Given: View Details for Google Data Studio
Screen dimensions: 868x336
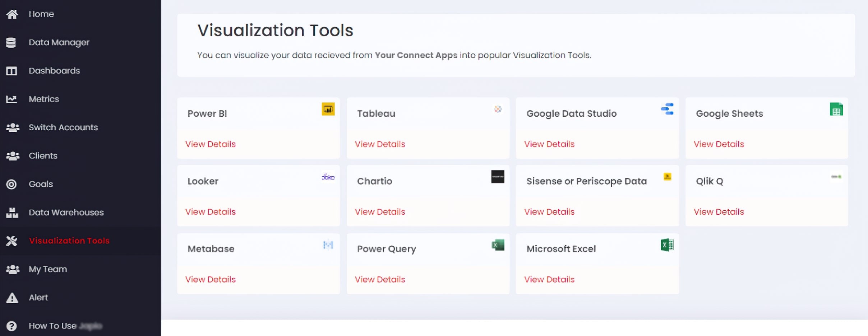Looking at the screenshot, I should coord(549,144).
